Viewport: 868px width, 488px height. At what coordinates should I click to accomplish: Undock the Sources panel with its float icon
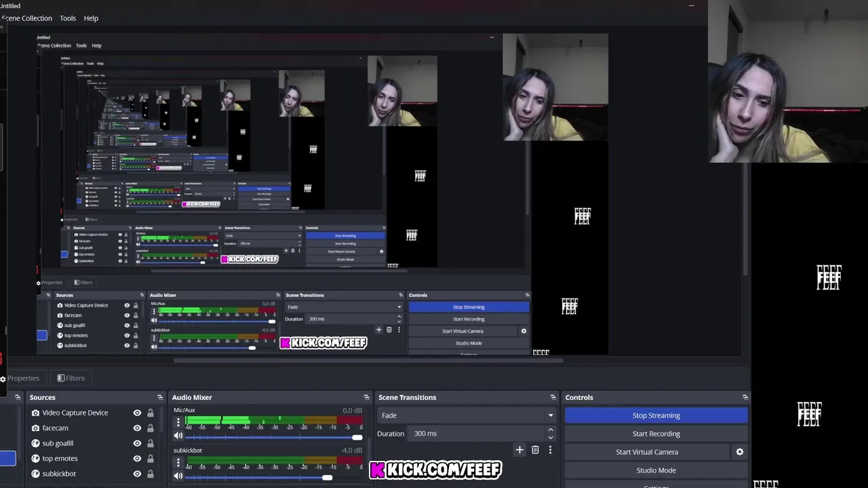click(160, 397)
